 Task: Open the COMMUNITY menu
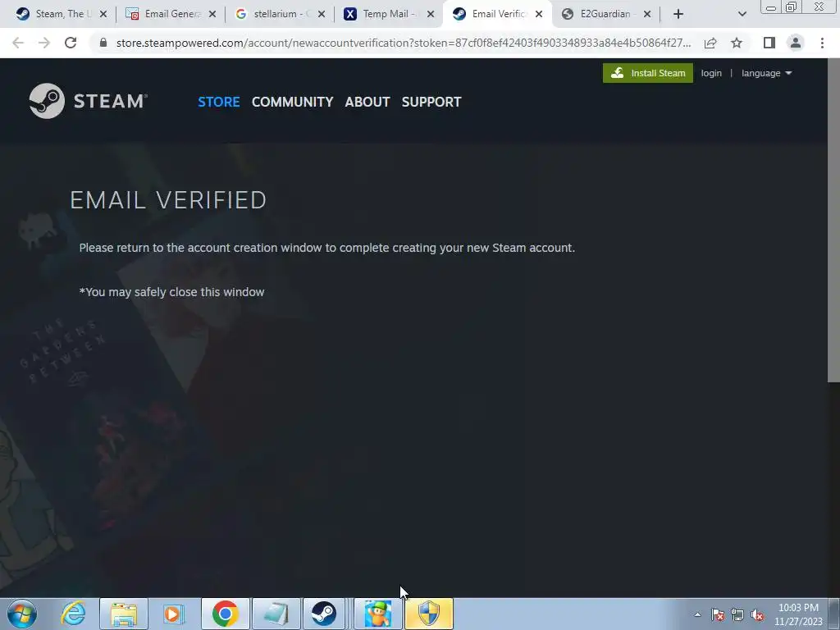pyautogui.click(x=293, y=102)
